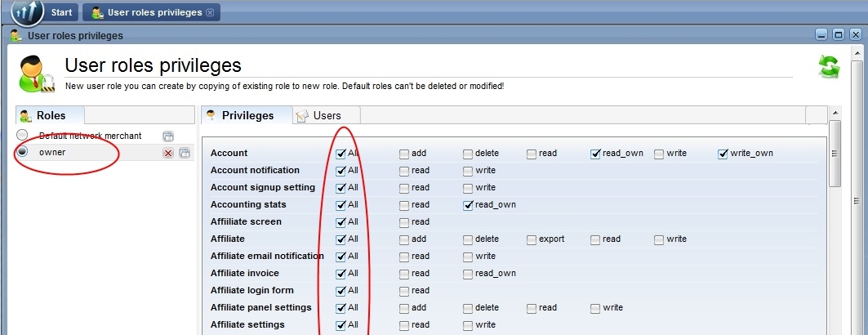Enable write for Account notification
This screenshot has height=335, width=868.
[469, 171]
